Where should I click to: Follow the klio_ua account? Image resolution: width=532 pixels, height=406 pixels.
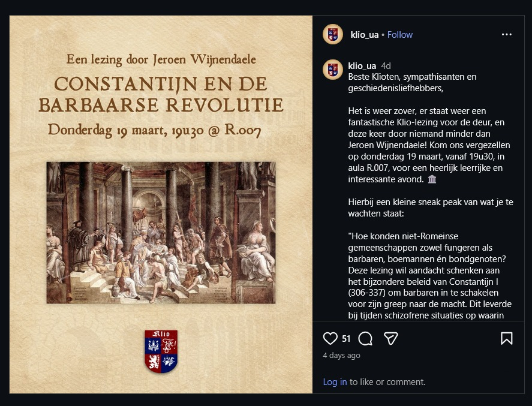400,35
